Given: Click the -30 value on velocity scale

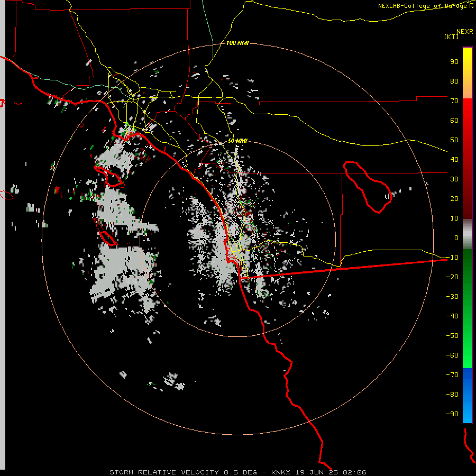Looking at the screenshot, I should (452, 296).
